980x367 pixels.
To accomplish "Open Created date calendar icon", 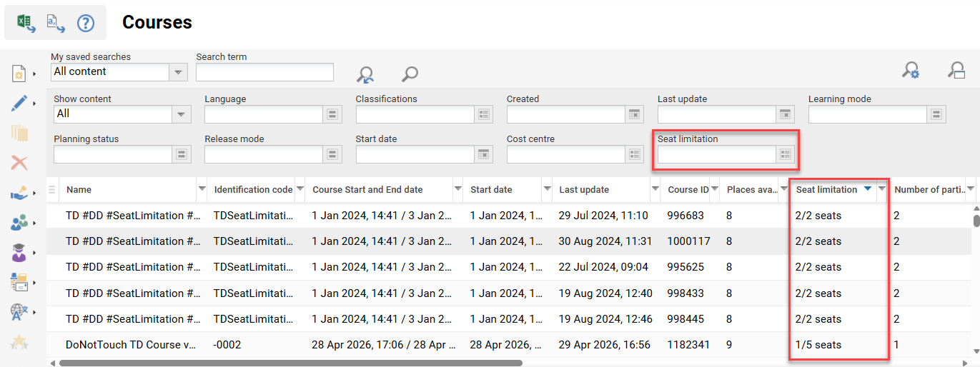I will pyautogui.click(x=634, y=114).
